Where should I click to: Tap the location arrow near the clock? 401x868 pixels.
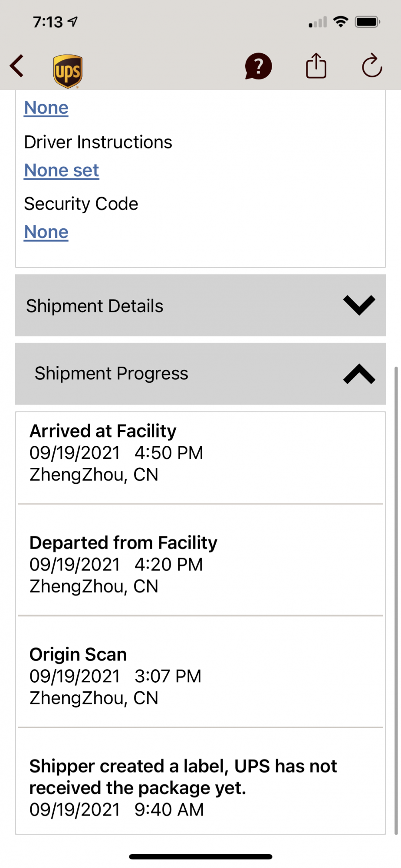73,21
